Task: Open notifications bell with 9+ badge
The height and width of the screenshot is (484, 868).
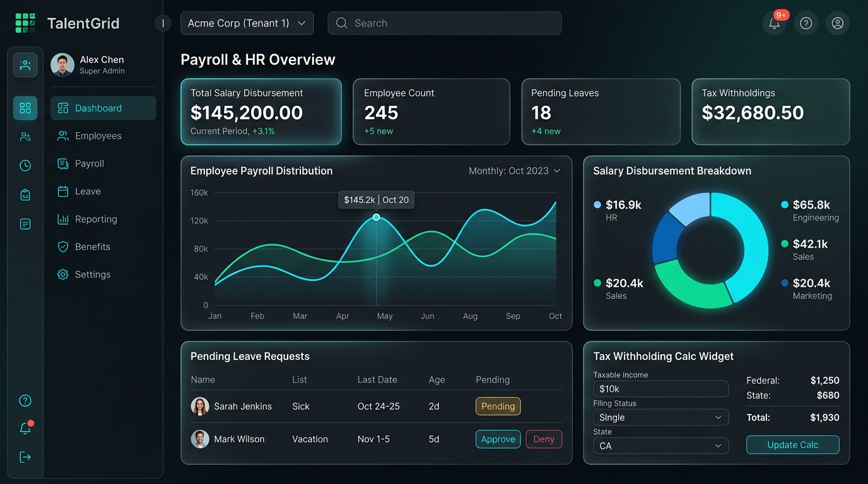Action: coord(775,23)
